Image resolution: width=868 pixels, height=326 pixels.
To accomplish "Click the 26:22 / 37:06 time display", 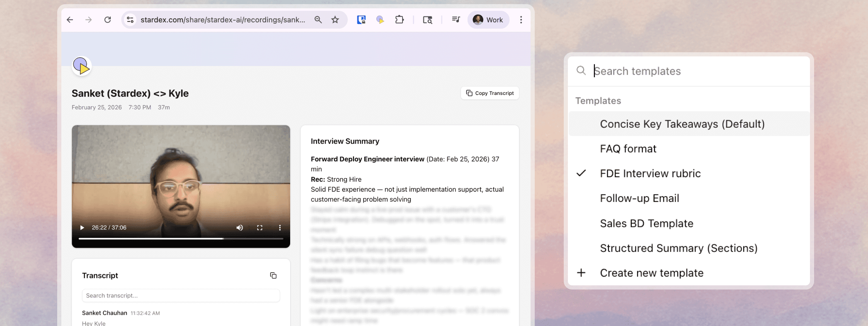I will point(109,228).
